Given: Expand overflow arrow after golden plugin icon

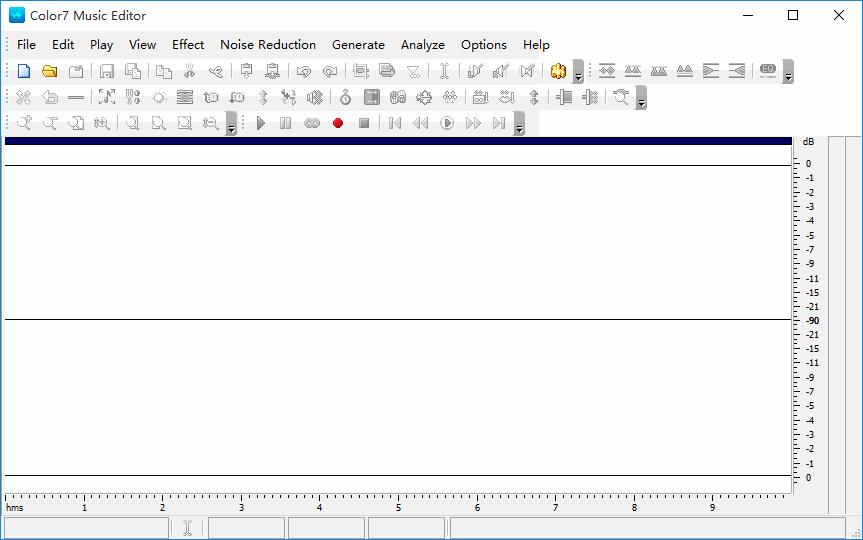Looking at the screenshot, I should click(578, 72).
